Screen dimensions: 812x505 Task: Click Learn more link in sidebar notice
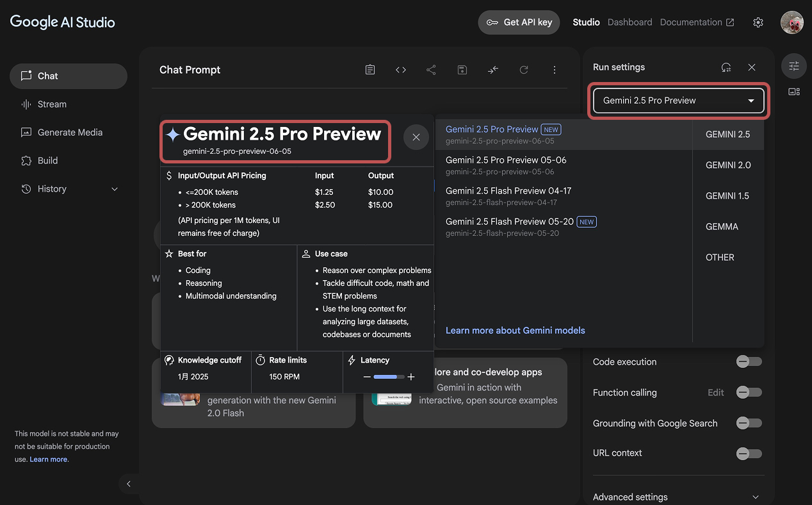(49, 459)
